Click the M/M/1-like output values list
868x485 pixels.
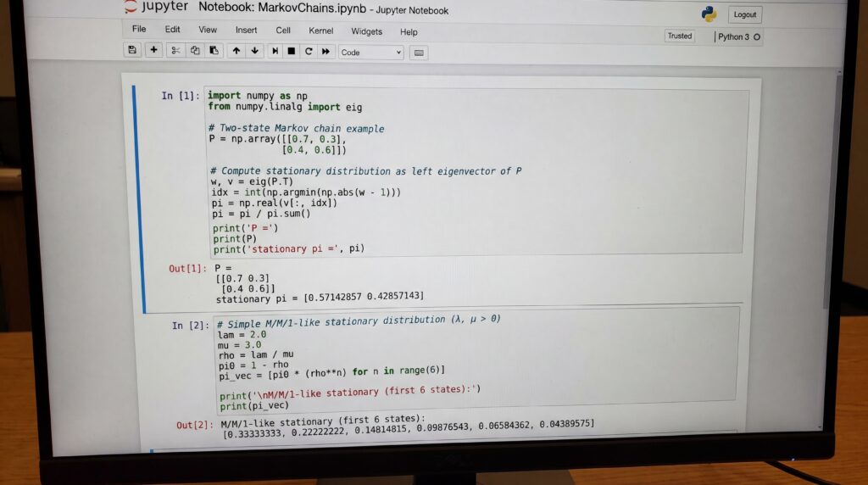point(409,430)
